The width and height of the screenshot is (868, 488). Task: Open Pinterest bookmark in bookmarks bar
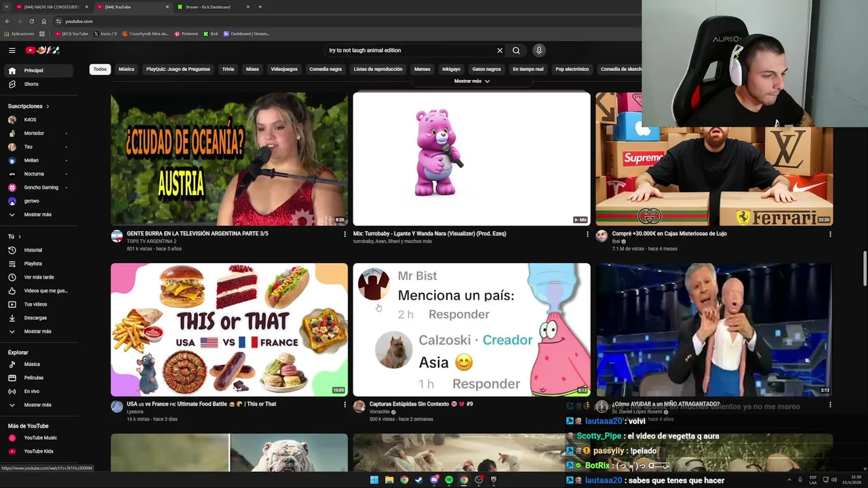point(186,33)
